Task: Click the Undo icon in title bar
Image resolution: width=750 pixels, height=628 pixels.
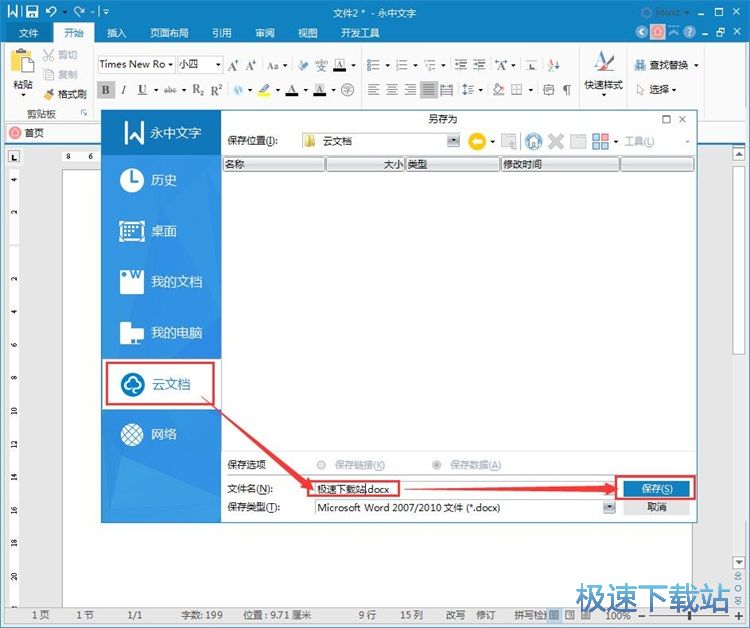Action: (51, 11)
